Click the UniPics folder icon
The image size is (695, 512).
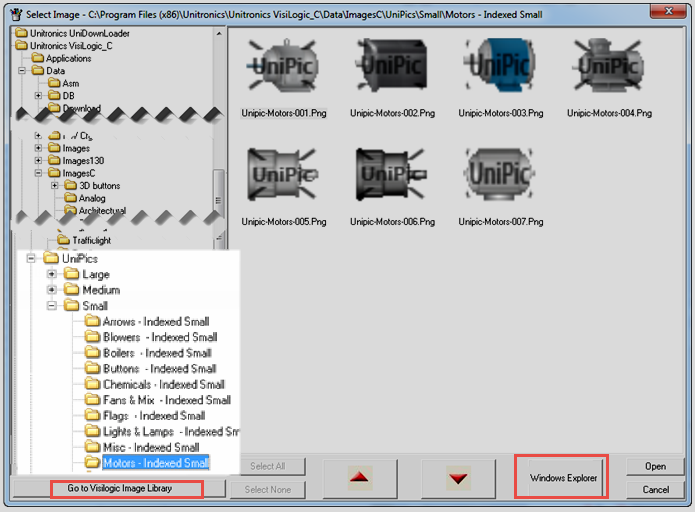51,258
